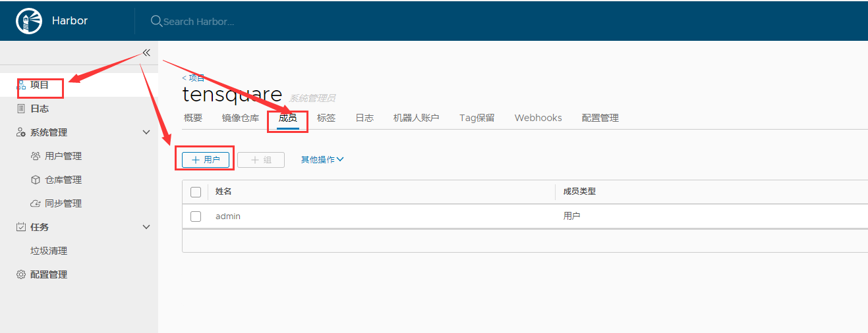Click the 项目 projects icon in the sidebar

click(21, 85)
